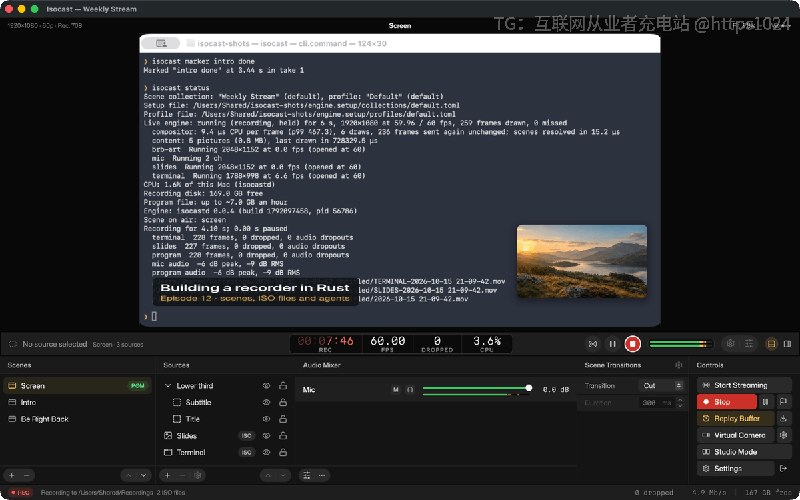Lock the Terminal source
The height and width of the screenshot is (500, 800).
pos(283,452)
